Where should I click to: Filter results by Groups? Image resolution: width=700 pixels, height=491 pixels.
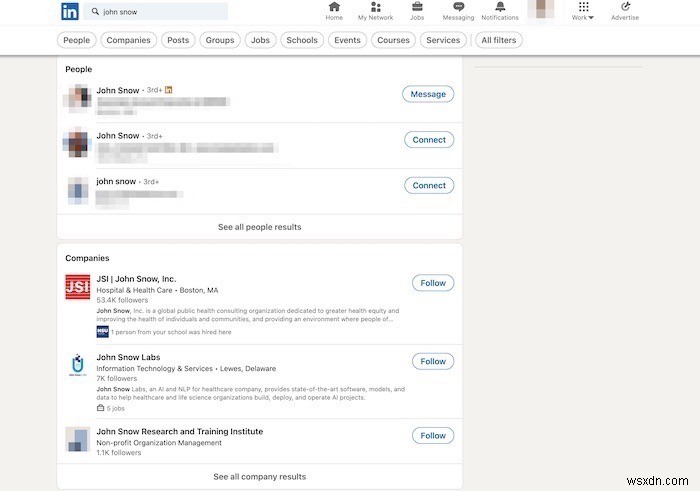220,40
